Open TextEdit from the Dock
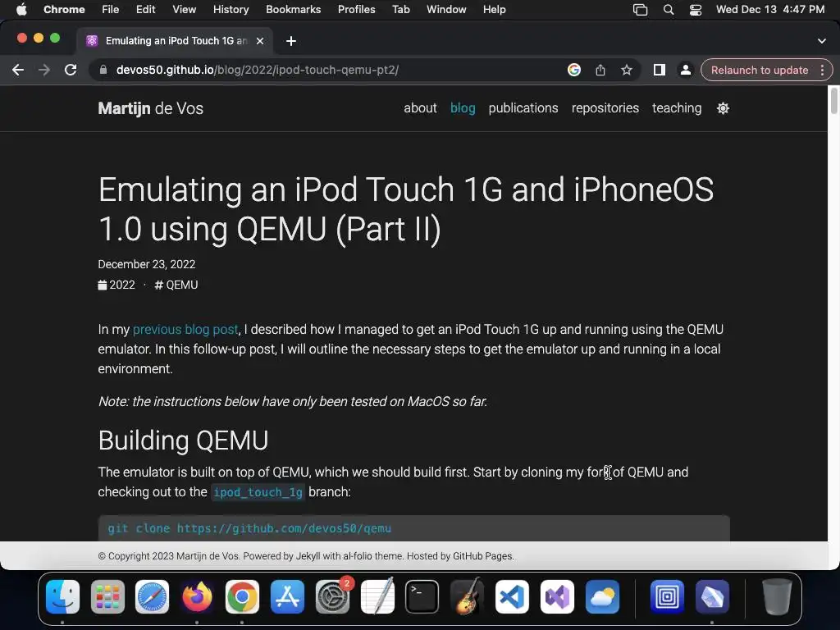 pos(377,597)
